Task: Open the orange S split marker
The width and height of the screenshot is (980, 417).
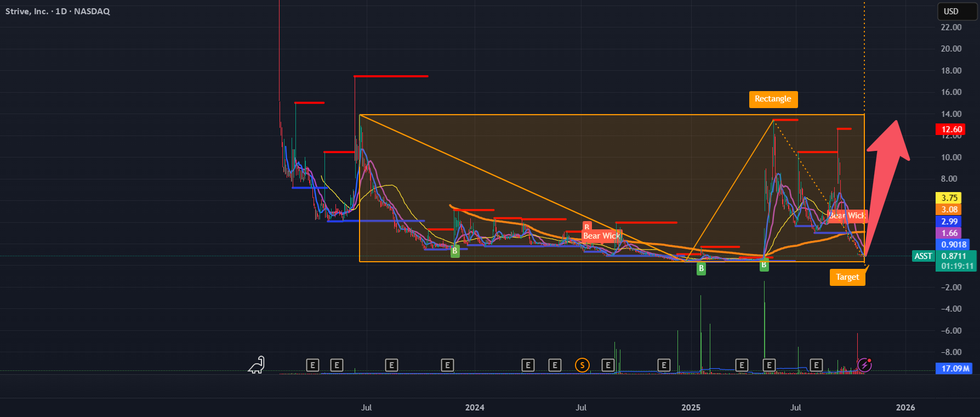Action: [582, 365]
